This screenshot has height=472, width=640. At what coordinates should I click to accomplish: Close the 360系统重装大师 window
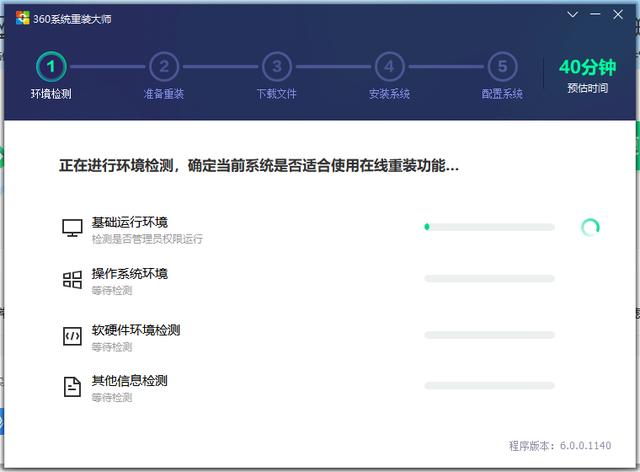coord(619,15)
